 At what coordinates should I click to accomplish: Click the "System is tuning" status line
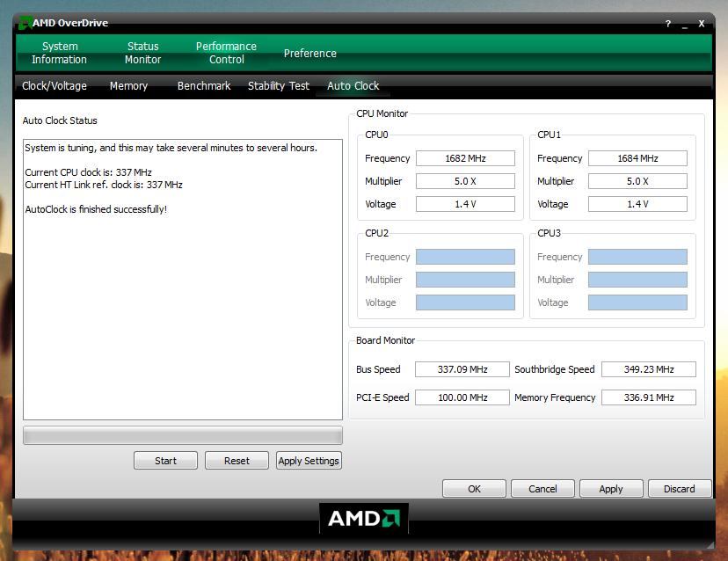(x=171, y=148)
